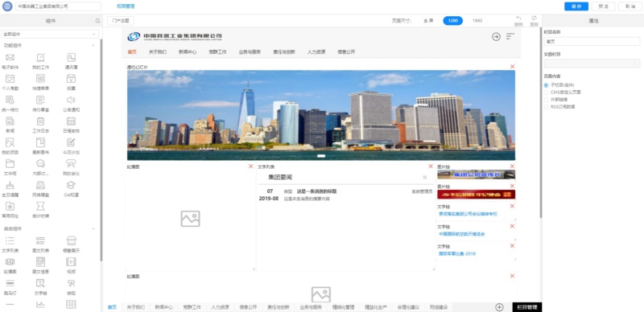Click the 栏目名称 input field
The height and width of the screenshot is (312, 644).
pyautogui.click(x=592, y=42)
